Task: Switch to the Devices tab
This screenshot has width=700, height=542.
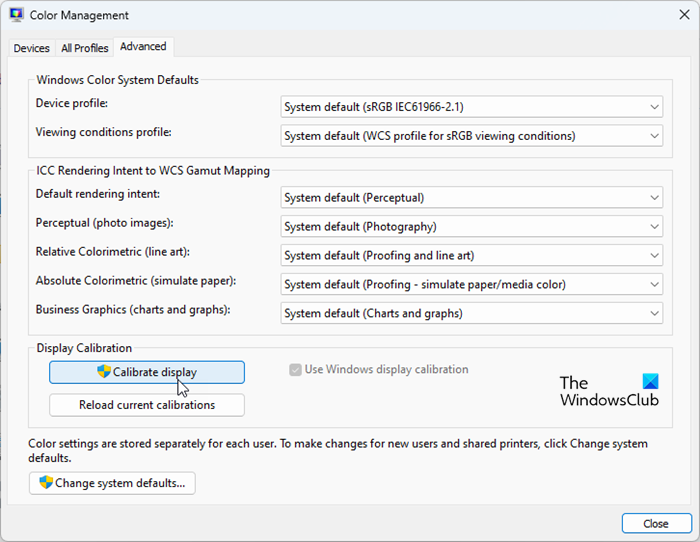Action: coord(32,48)
